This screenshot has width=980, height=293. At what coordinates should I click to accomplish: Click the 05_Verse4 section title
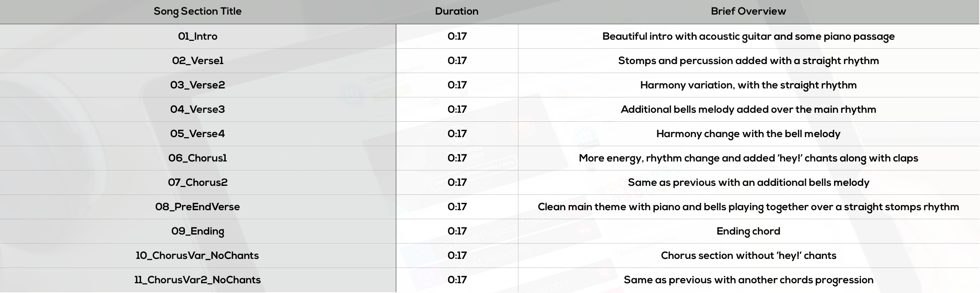pyautogui.click(x=197, y=134)
